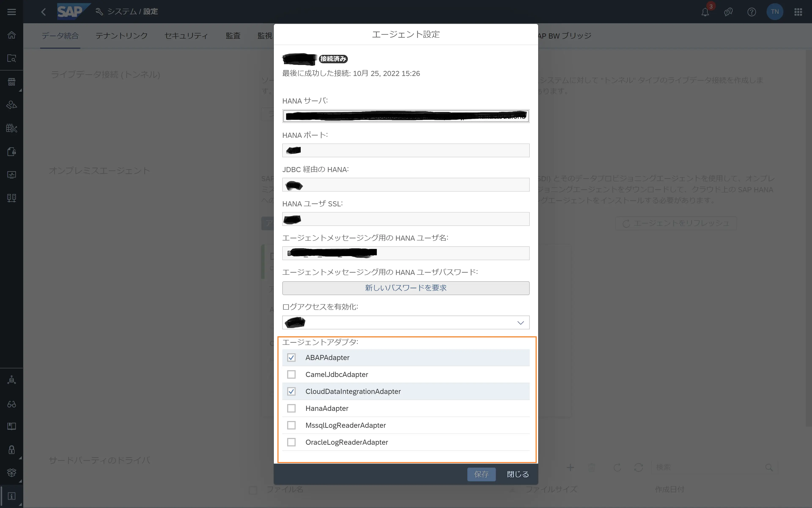This screenshot has width=812, height=508.
Task: Click the 閉じる button
Action: click(x=518, y=474)
